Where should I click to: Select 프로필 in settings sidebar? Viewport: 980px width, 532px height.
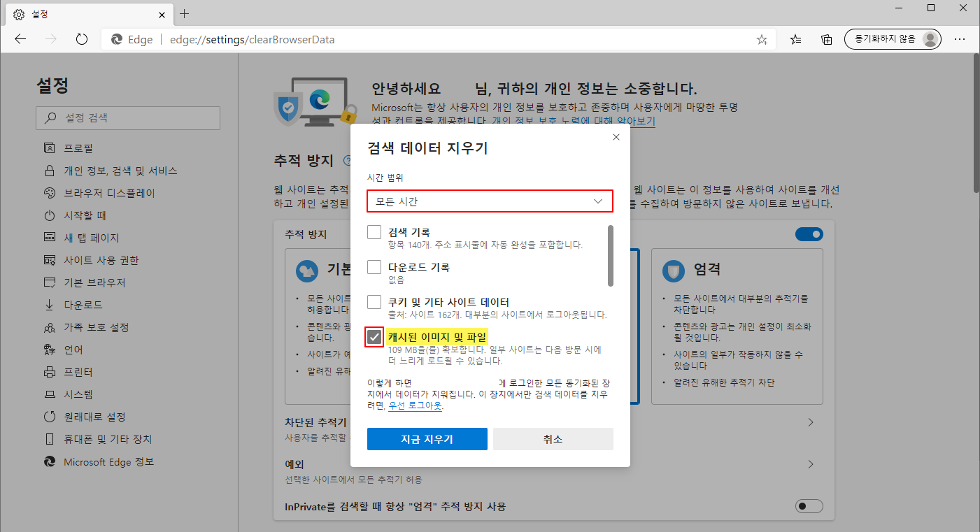(78, 148)
